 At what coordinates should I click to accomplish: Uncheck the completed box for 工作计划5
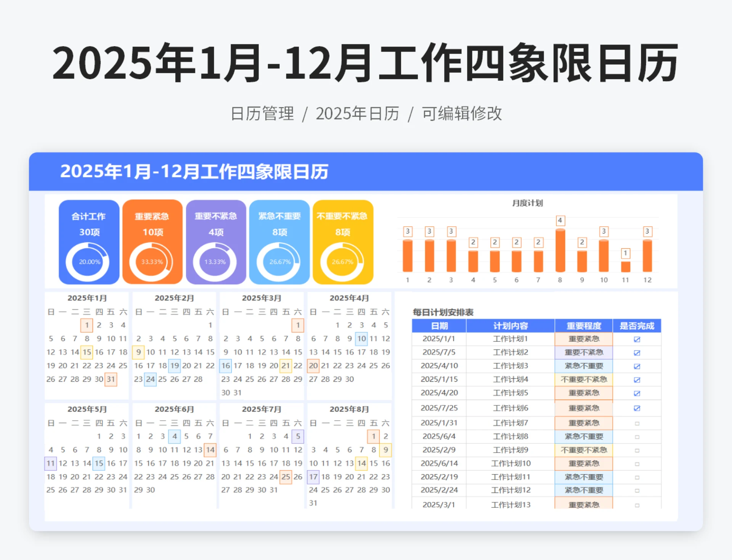637,393
